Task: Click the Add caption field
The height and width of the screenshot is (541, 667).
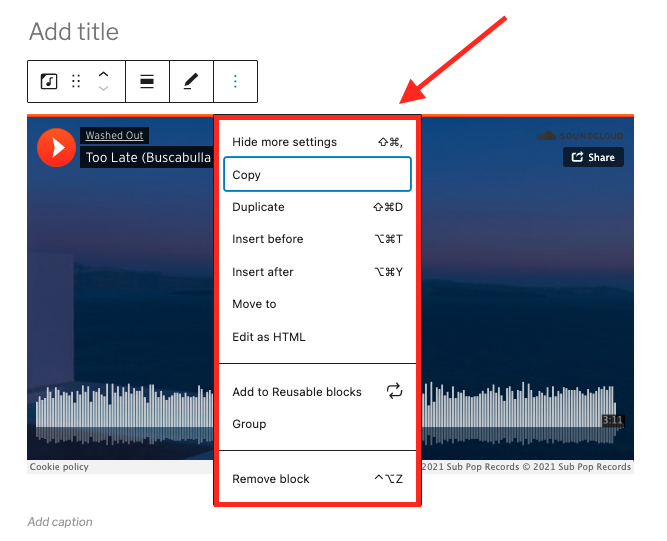Action: (60, 522)
